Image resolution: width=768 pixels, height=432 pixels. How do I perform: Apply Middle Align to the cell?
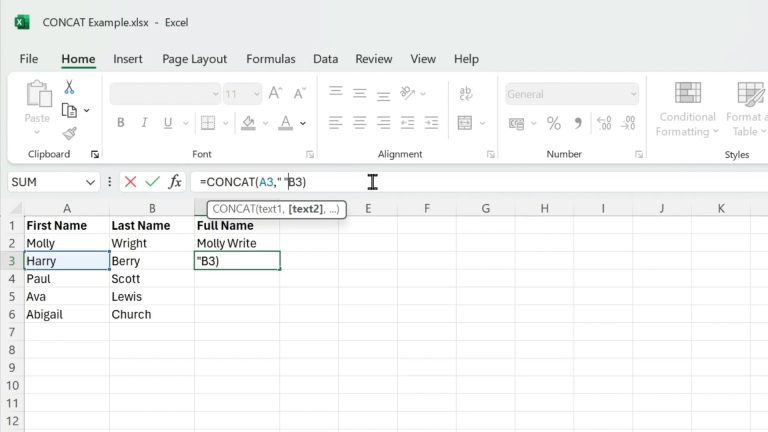pyautogui.click(x=360, y=93)
